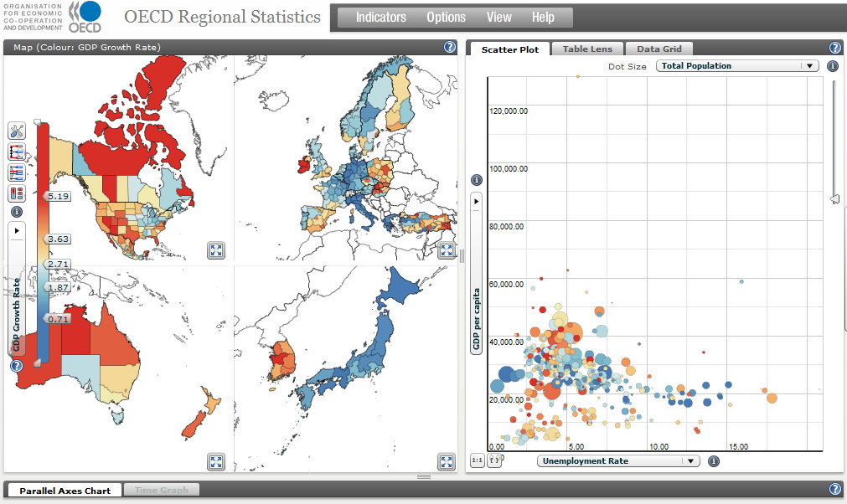Click the OECD Regional Statistics title
This screenshot has width=847, height=504.
pos(223,17)
